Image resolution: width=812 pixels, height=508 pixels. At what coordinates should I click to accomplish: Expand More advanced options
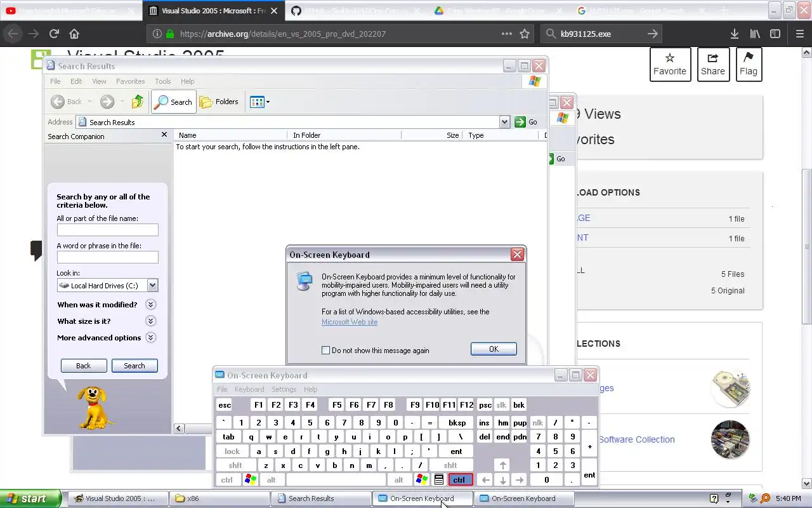150,338
